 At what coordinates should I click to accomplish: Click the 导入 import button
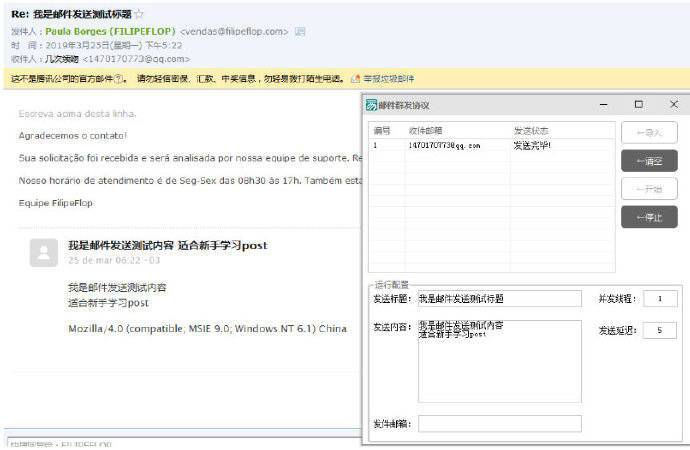pos(649,132)
